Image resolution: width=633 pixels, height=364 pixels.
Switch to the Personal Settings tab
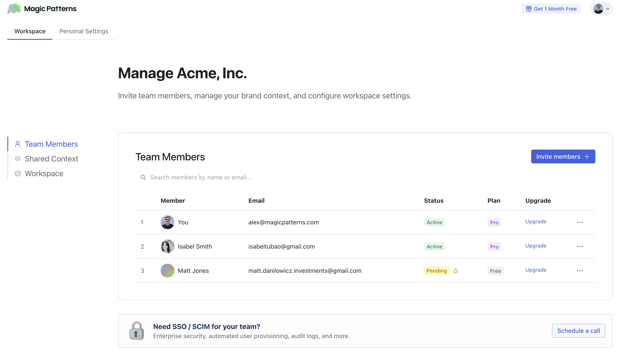click(84, 31)
